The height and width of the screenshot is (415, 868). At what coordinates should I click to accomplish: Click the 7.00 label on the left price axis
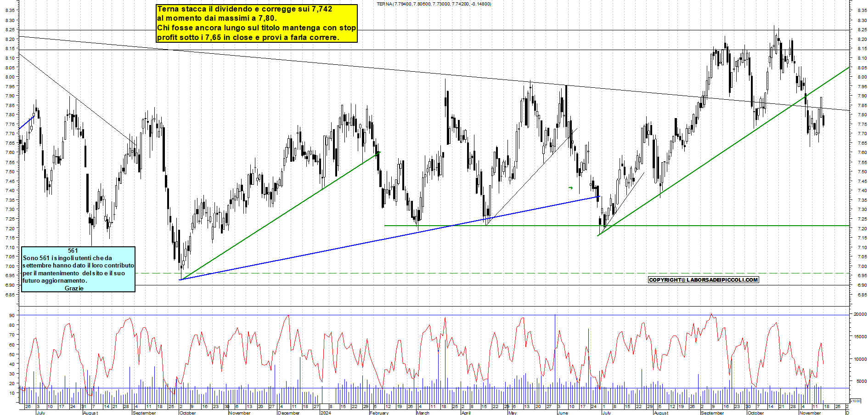[x=10, y=266]
